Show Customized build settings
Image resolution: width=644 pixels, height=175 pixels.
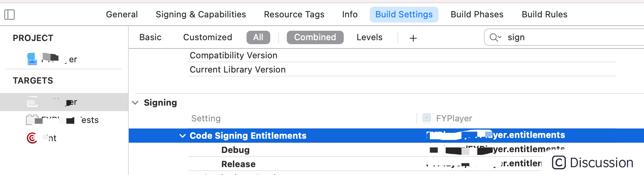pos(208,37)
